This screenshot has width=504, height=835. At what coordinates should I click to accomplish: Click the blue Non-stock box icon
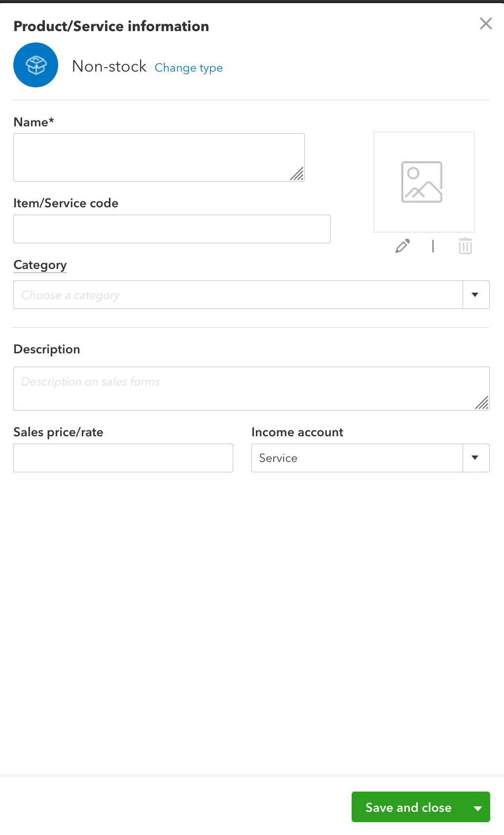[36, 65]
